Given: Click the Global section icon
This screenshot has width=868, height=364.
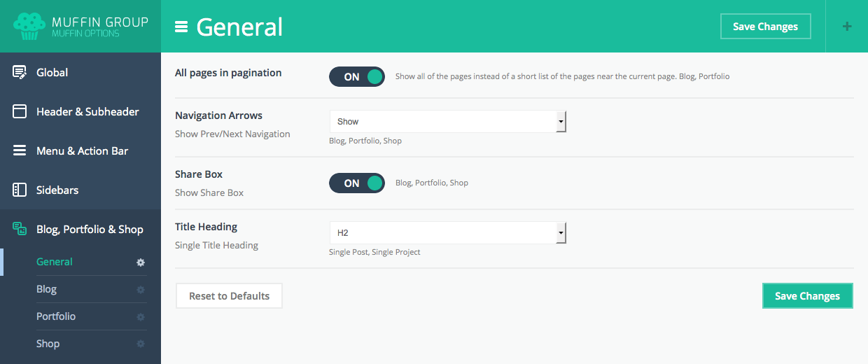Looking at the screenshot, I should pyautogui.click(x=20, y=72).
